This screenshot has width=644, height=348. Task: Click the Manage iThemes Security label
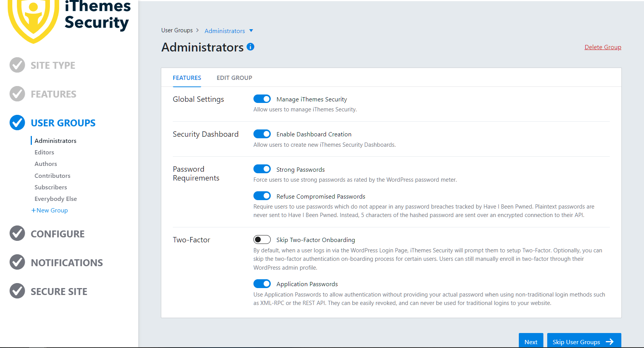(x=312, y=99)
